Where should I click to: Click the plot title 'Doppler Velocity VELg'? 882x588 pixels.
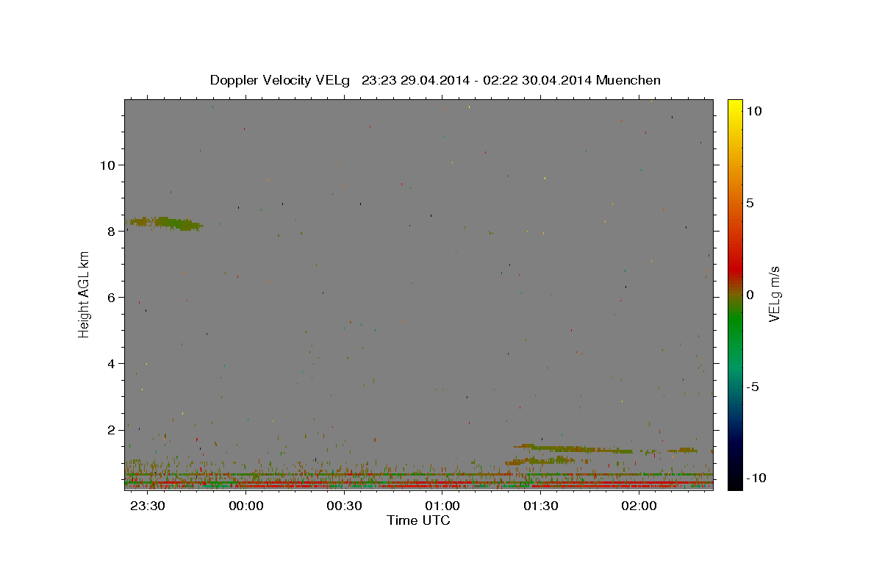click(280, 80)
